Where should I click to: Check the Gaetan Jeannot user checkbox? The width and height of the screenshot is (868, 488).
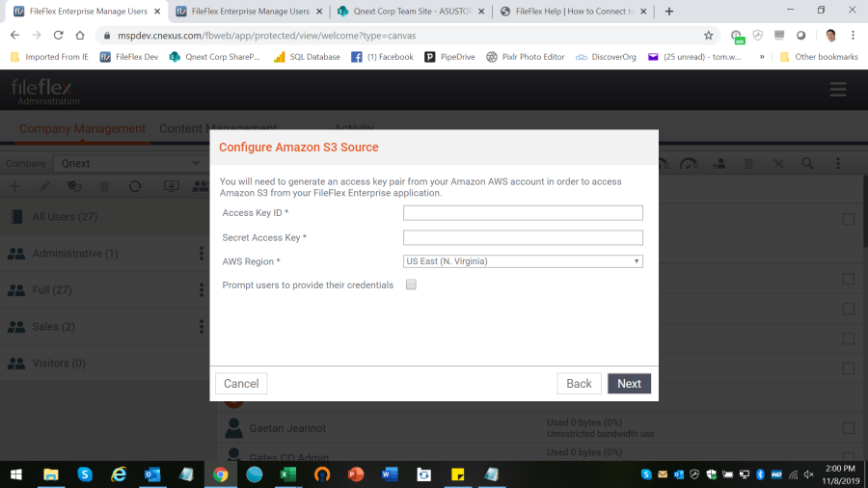[848, 427]
